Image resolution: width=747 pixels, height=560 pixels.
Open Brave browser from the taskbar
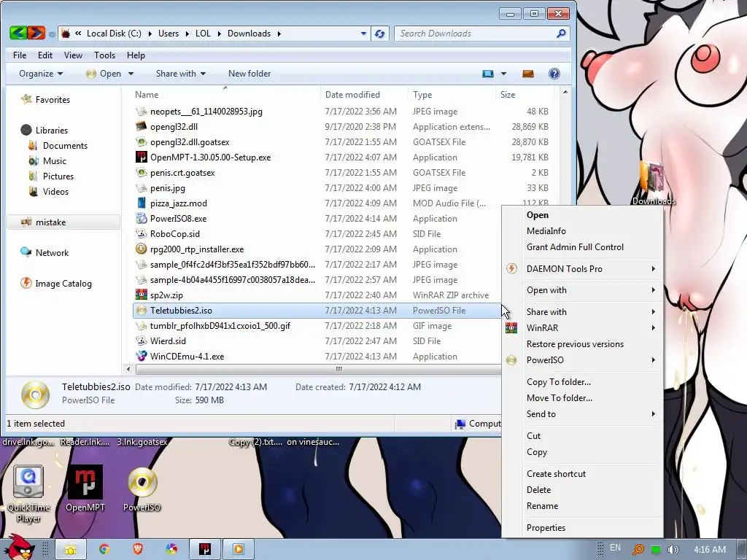(x=138, y=550)
